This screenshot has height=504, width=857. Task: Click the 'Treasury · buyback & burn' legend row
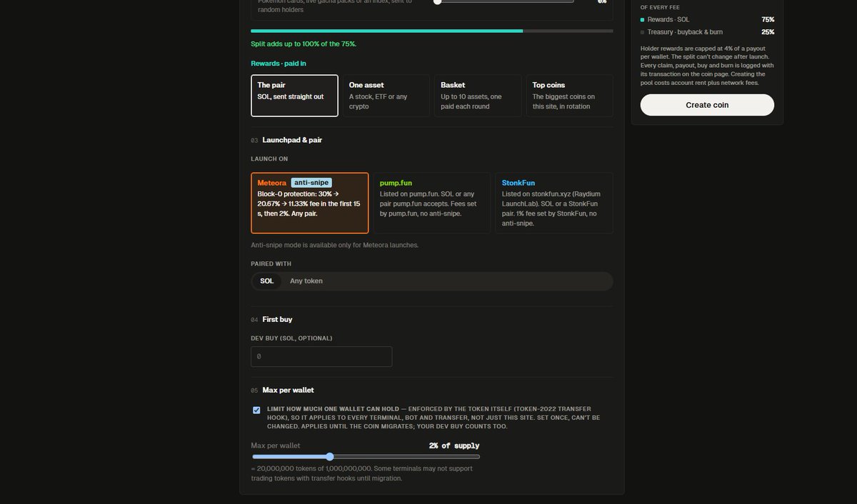pyautogui.click(x=707, y=32)
